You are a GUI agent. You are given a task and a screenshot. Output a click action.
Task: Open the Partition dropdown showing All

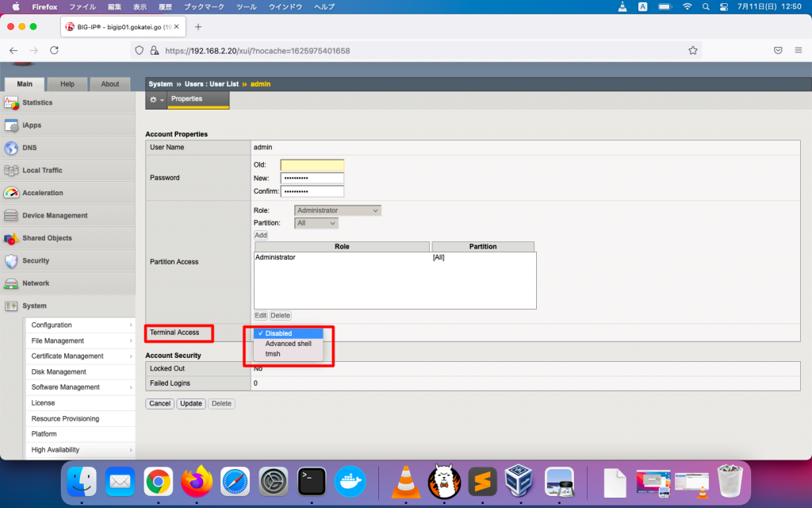(316, 223)
